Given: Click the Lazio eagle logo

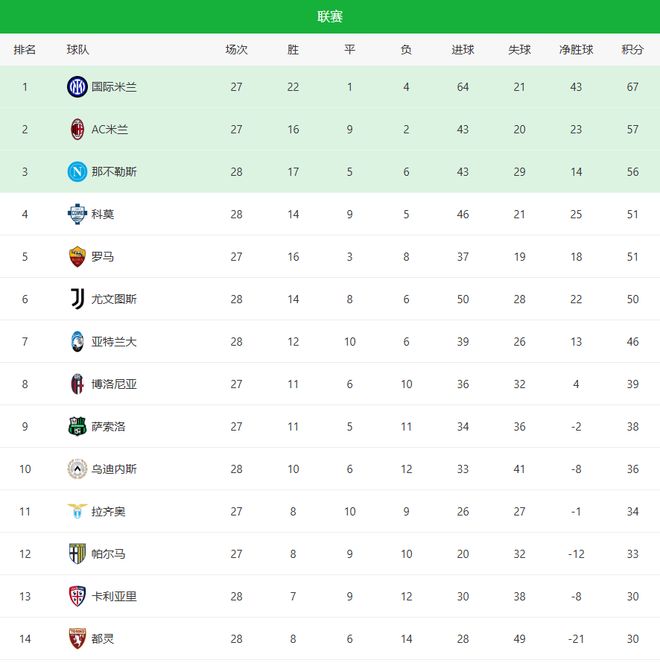Looking at the screenshot, I should 77,511.
